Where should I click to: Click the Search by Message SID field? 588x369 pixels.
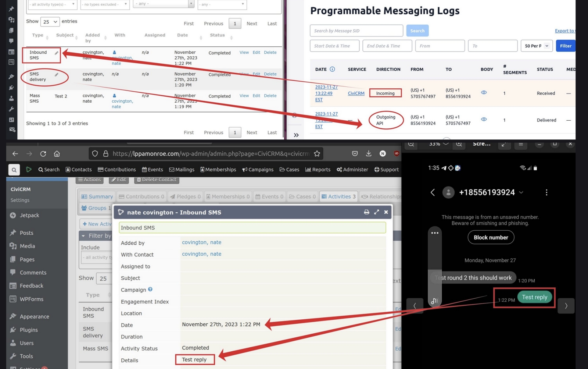pos(356,31)
